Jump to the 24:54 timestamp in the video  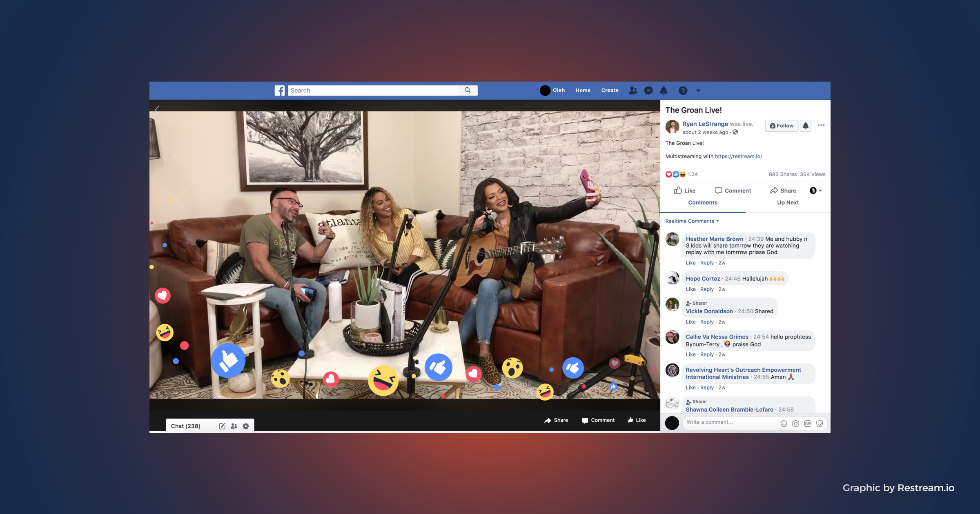[761, 337]
